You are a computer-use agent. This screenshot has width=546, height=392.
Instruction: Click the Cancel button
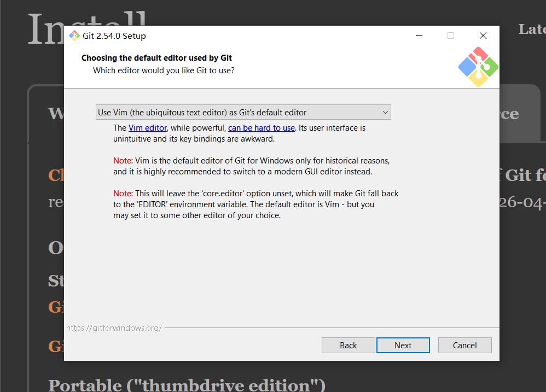[x=465, y=346]
